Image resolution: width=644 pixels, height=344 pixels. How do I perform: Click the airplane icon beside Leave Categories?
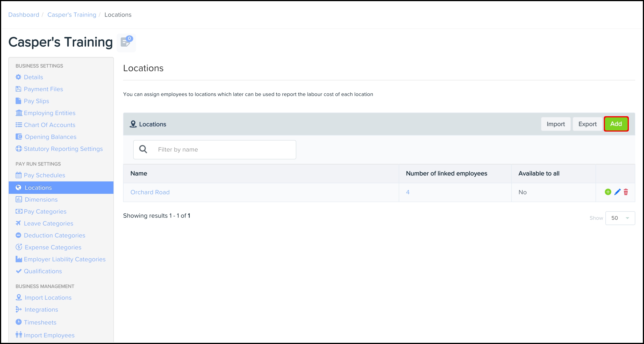point(18,223)
